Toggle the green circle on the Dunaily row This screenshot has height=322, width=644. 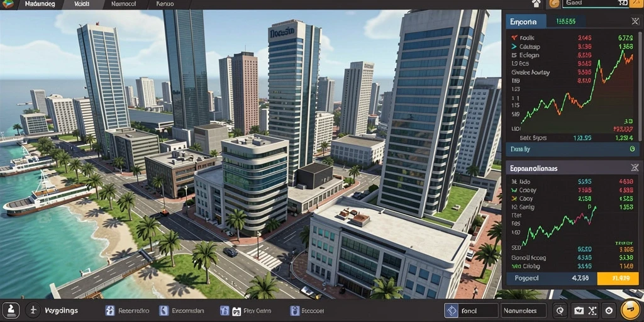tap(632, 149)
